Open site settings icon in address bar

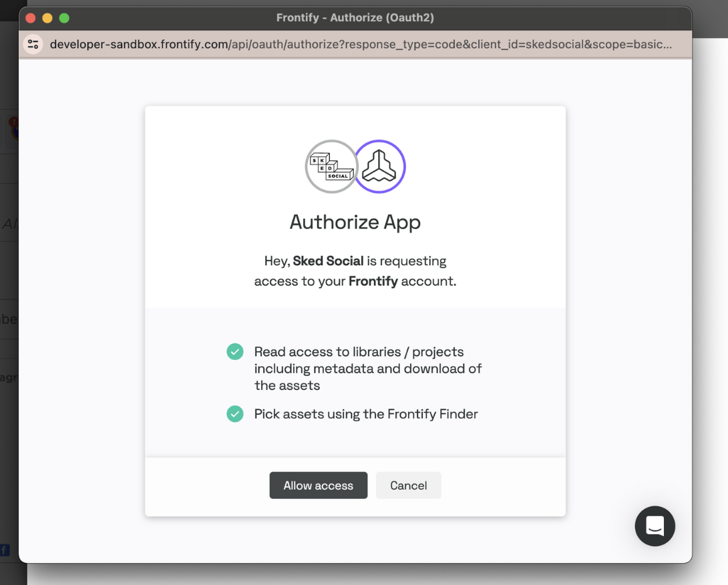click(x=33, y=45)
